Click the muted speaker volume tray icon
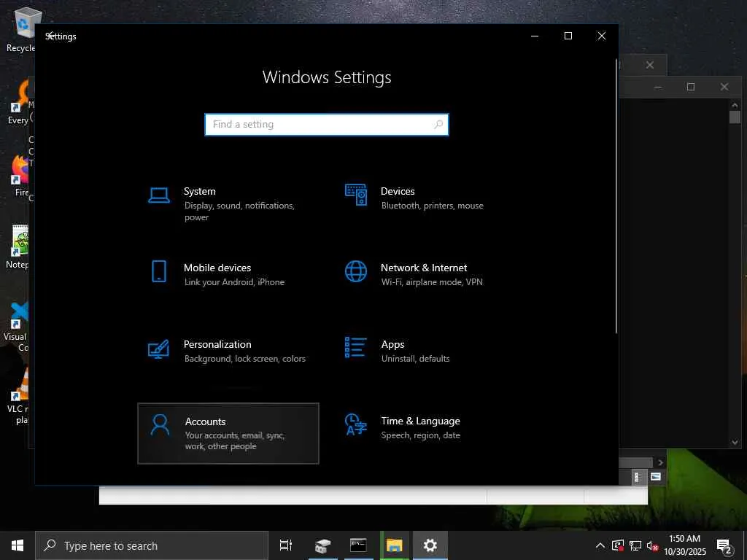 [x=652, y=545]
